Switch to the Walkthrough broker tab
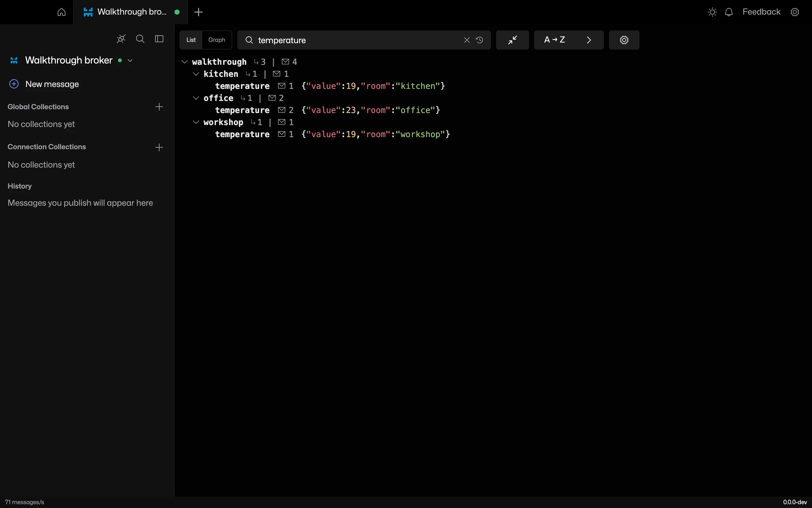This screenshot has width=812, height=508. (x=130, y=12)
